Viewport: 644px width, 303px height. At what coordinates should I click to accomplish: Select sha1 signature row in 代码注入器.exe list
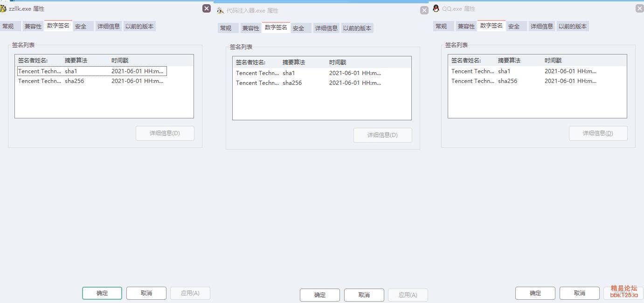[310, 73]
